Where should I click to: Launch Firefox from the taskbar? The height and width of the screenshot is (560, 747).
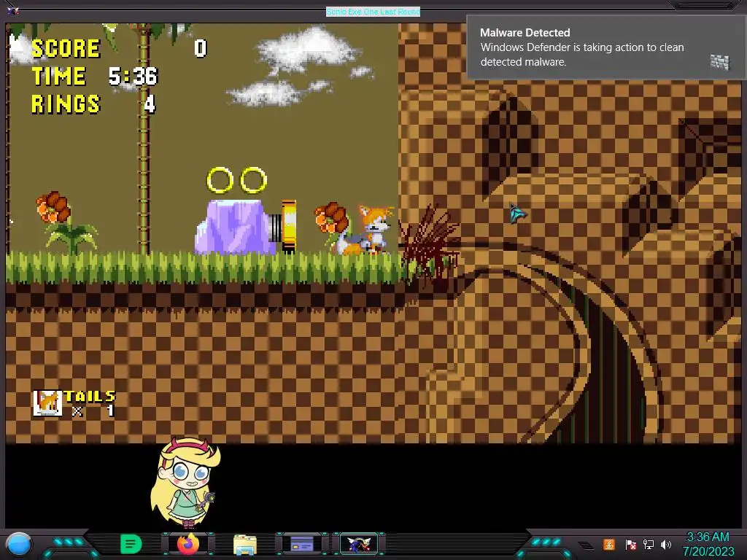(x=187, y=544)
